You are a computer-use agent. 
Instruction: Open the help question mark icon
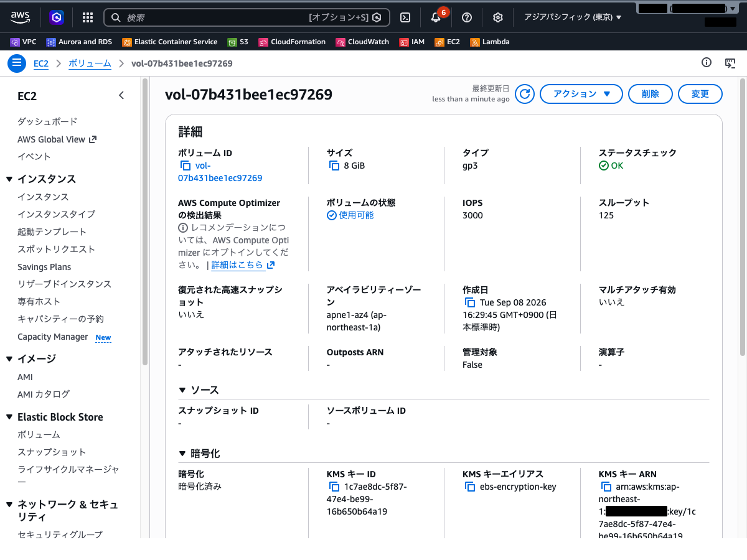pyautogui.click(x=467, y=17)
